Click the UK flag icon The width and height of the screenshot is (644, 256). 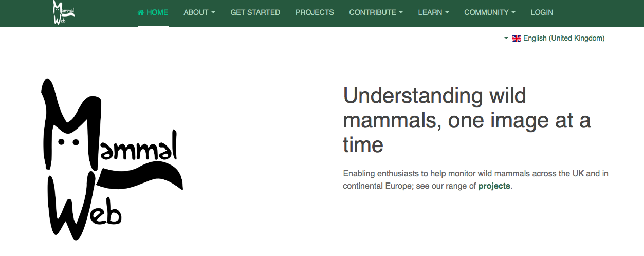pos(517,39)
